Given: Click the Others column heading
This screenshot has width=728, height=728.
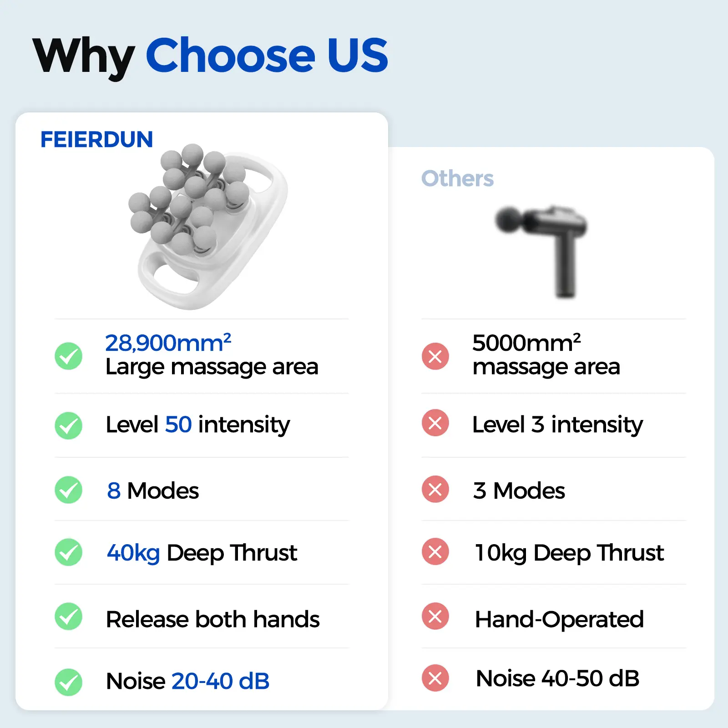Looking at the screenshot, I should click(x=457, y=178).
